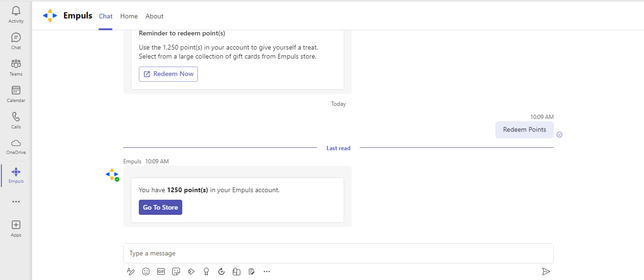The height and width of the screenshot is (280, 644).
Task: Click the Send message arrow
Action: [x=546, y=272]
